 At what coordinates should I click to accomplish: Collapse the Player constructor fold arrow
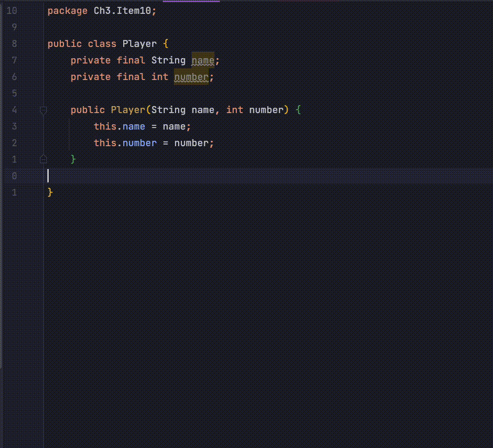click(43, 110)
